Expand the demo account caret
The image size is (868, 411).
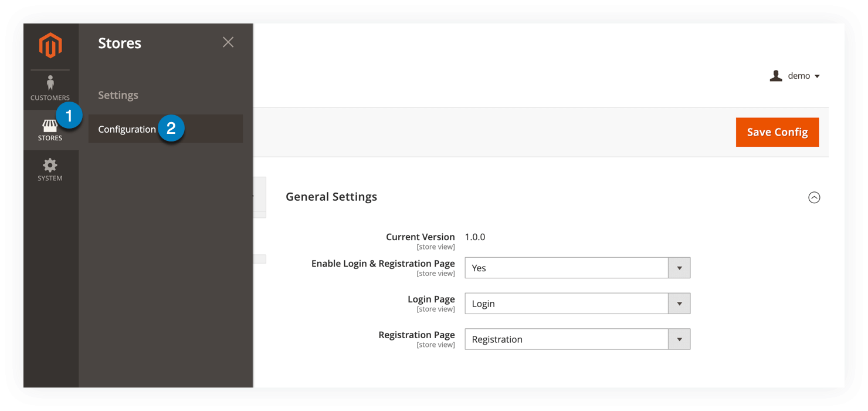pos(817,76)
